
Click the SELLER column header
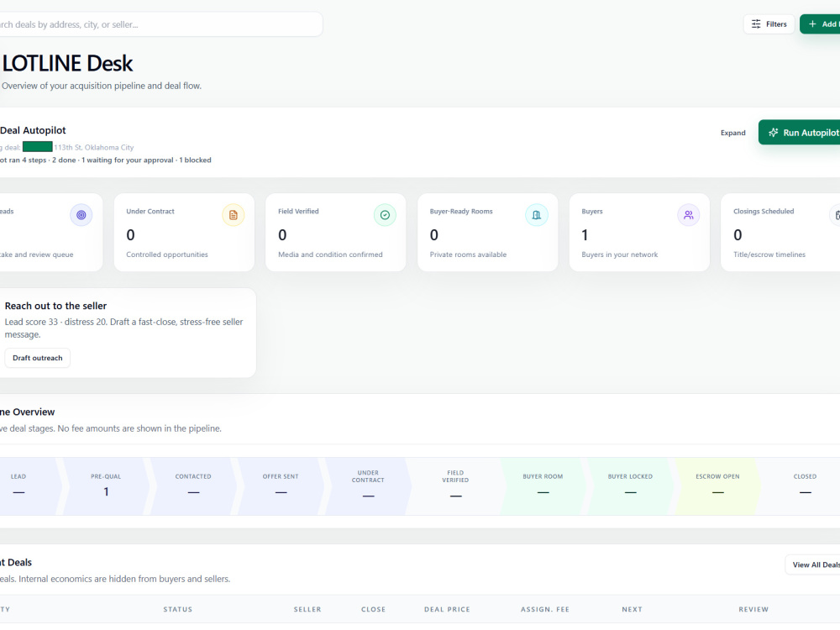click(x=307, y=609)
